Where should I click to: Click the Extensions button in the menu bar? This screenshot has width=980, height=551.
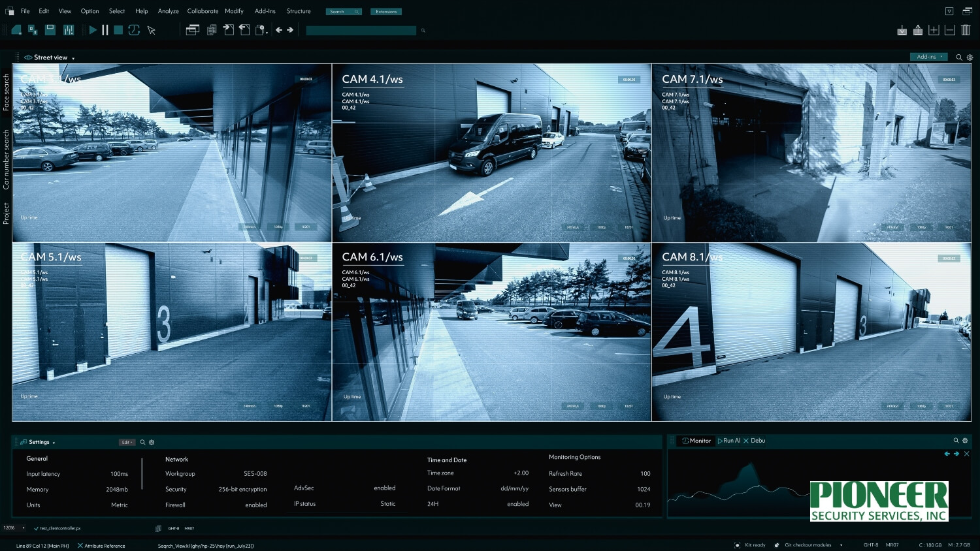point(386,11)
